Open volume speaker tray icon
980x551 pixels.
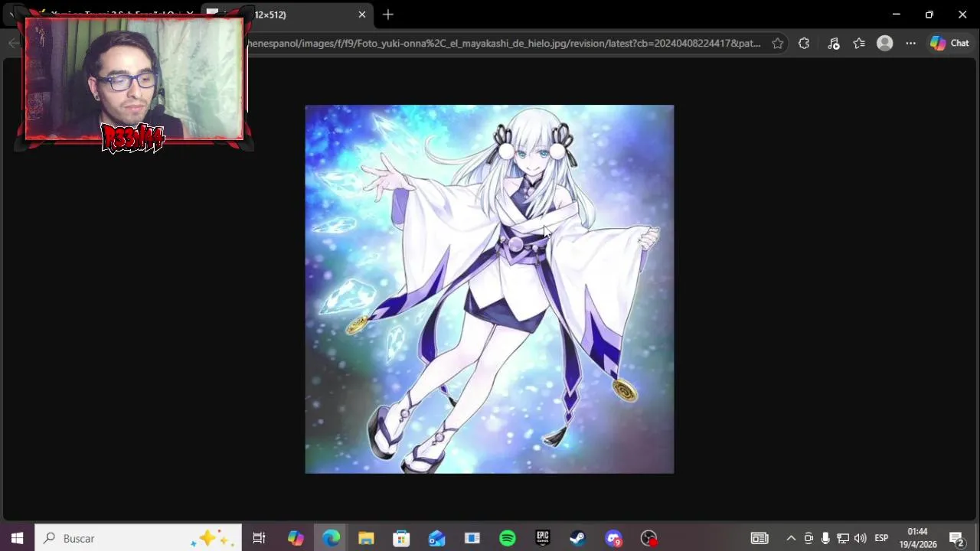point(860,538)
